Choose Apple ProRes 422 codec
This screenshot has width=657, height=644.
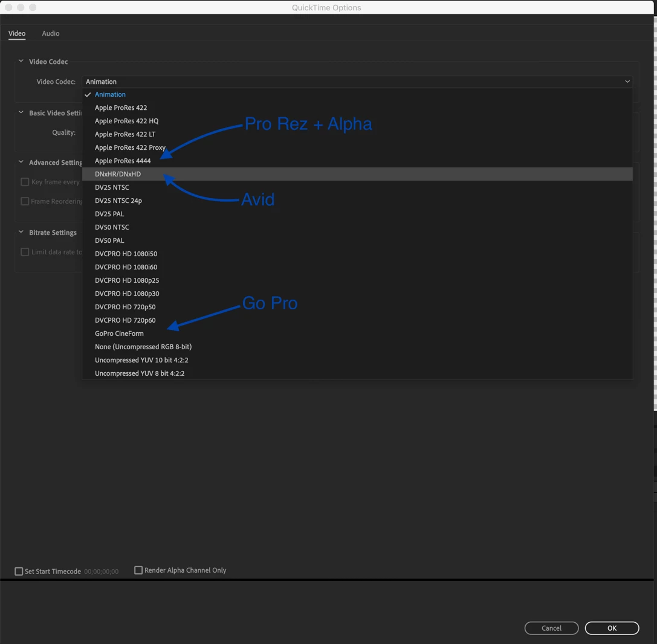[357, 108]
